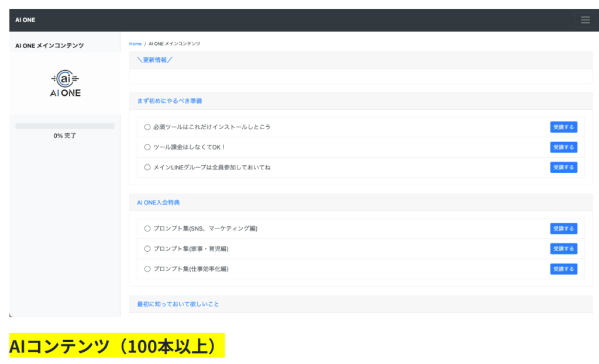The height and width of the screenshot is (364, 599).
Task: Mark 必須ツールはこれだけインストールしとこう circle
Action: (x=147, y=127)
